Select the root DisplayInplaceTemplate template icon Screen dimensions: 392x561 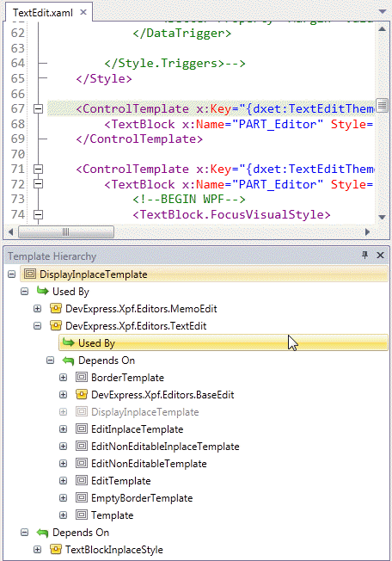[x=30, y=274]
